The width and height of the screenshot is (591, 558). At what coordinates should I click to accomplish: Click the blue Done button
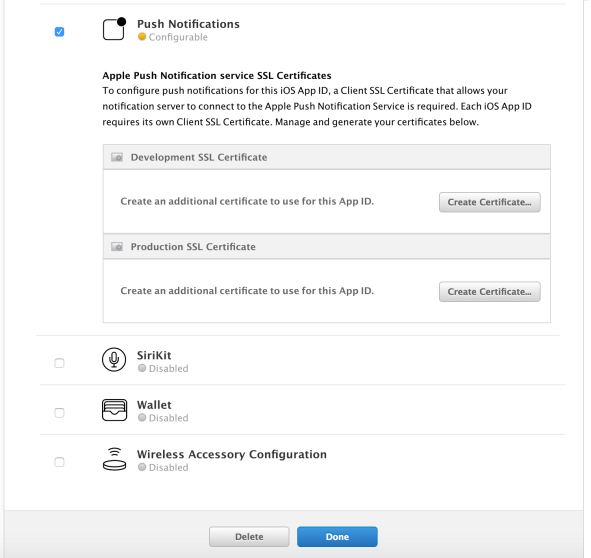337,537
